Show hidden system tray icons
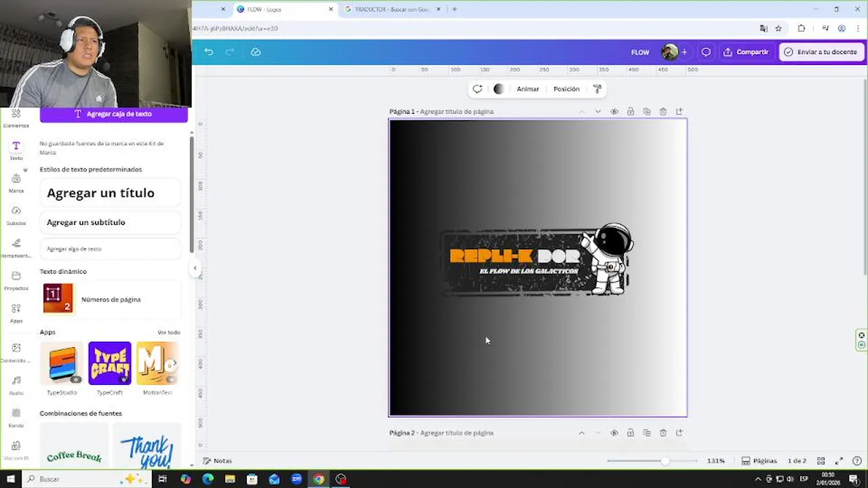The image size is (868, 488). point(758,479)
